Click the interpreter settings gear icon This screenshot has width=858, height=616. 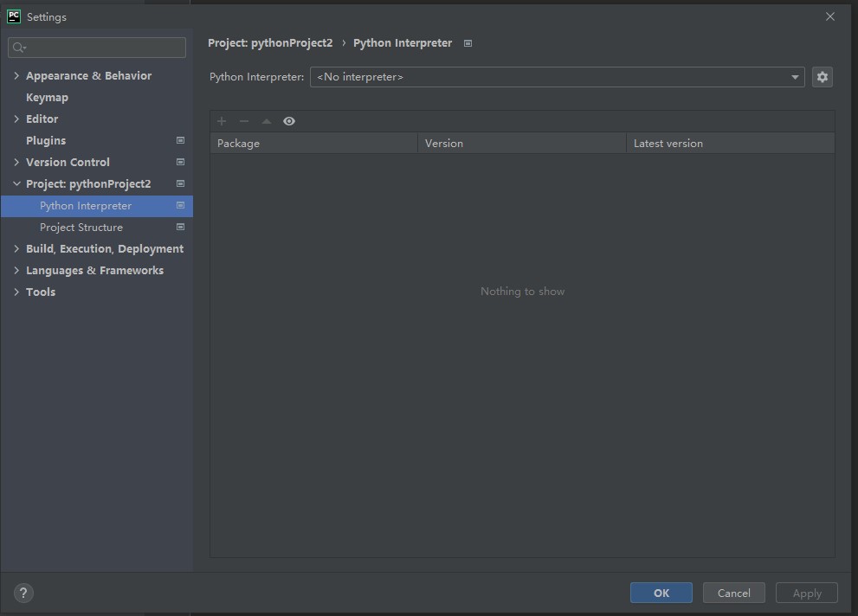(822, 77)
